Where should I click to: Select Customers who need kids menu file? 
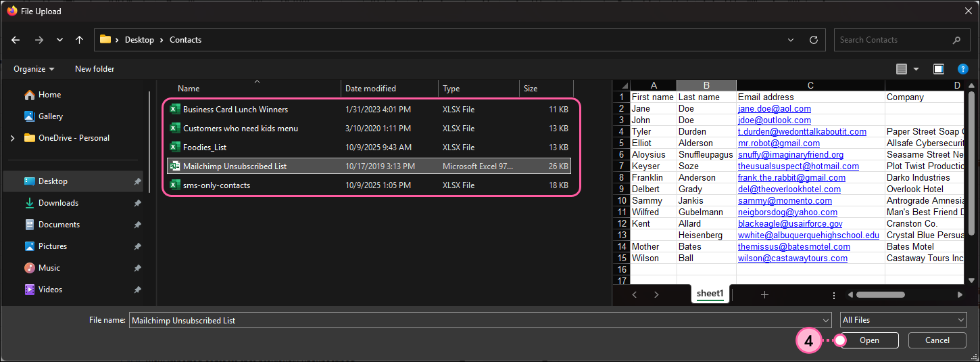369,129
